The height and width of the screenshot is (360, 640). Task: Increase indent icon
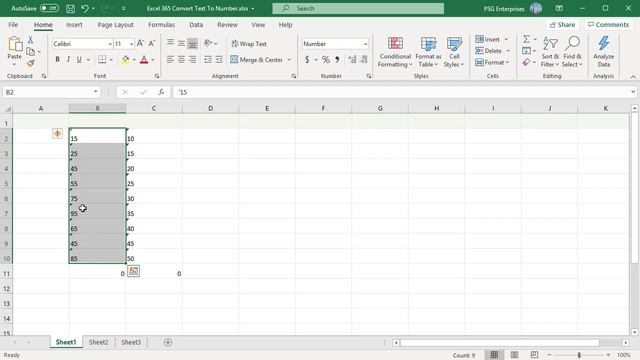coord(219,60)
